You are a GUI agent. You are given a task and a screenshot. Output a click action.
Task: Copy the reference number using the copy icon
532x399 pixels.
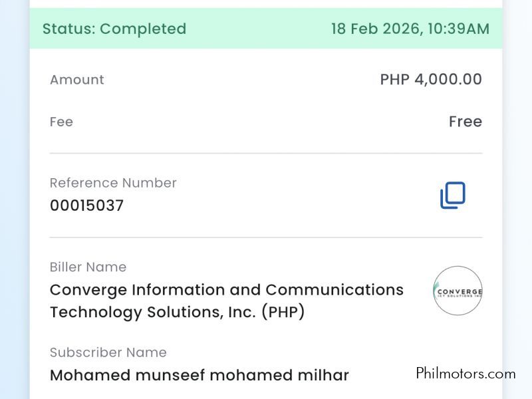[453, 196]
